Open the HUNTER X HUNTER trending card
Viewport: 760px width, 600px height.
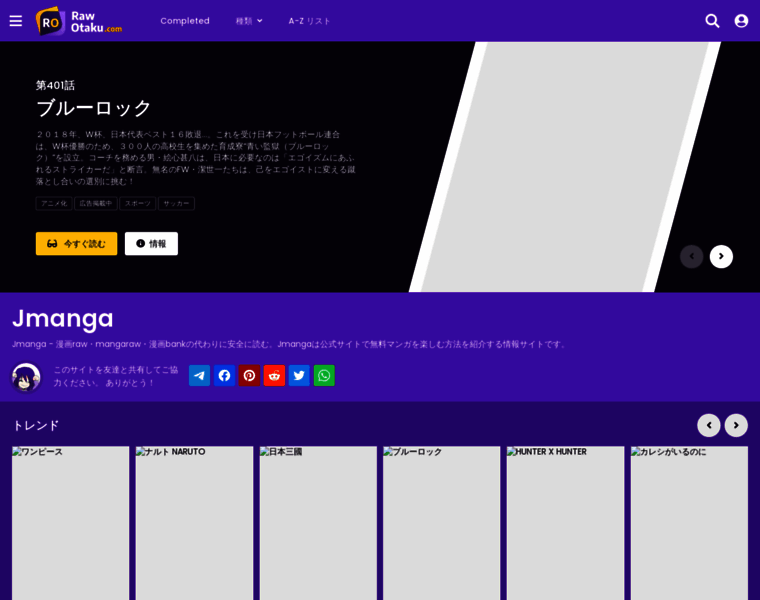coord(566,523)
